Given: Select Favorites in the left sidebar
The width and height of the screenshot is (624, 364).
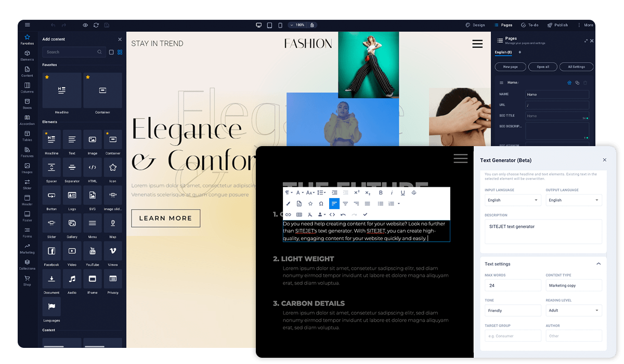Looking at the screenshot, I should (27, 40).
